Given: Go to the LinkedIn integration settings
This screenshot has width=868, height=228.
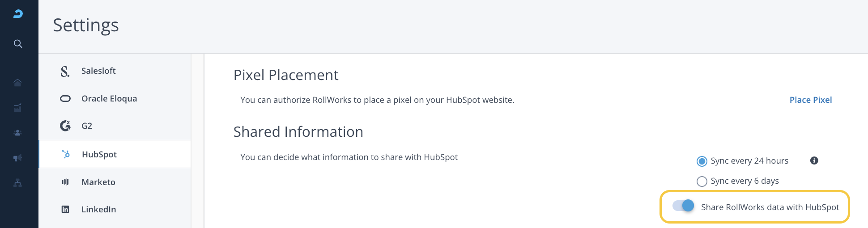Looking at the screenshot, I should [98, 209].
